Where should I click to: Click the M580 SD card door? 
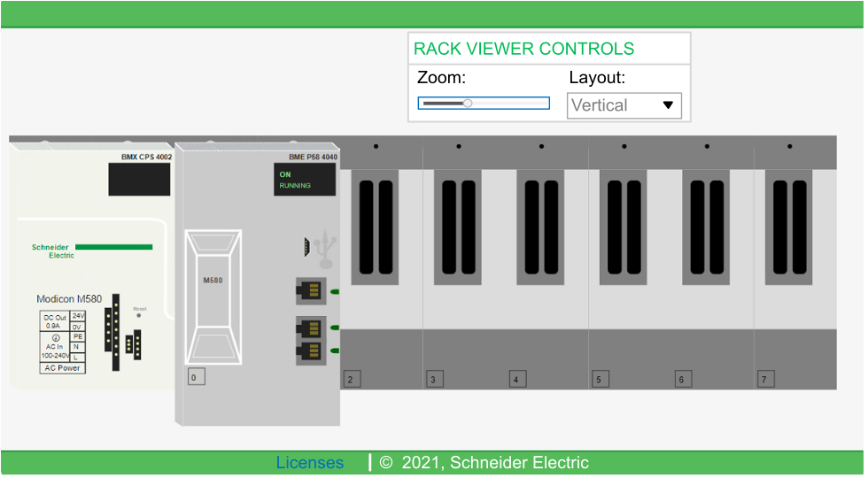point(213,297)
